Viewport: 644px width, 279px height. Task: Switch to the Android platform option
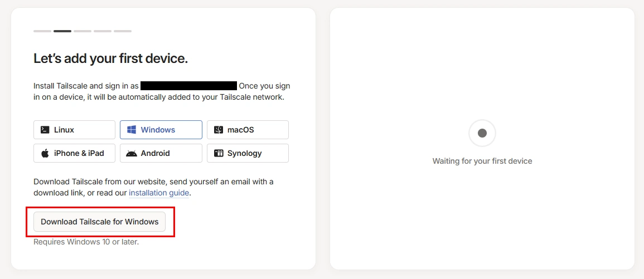point(161,153)
